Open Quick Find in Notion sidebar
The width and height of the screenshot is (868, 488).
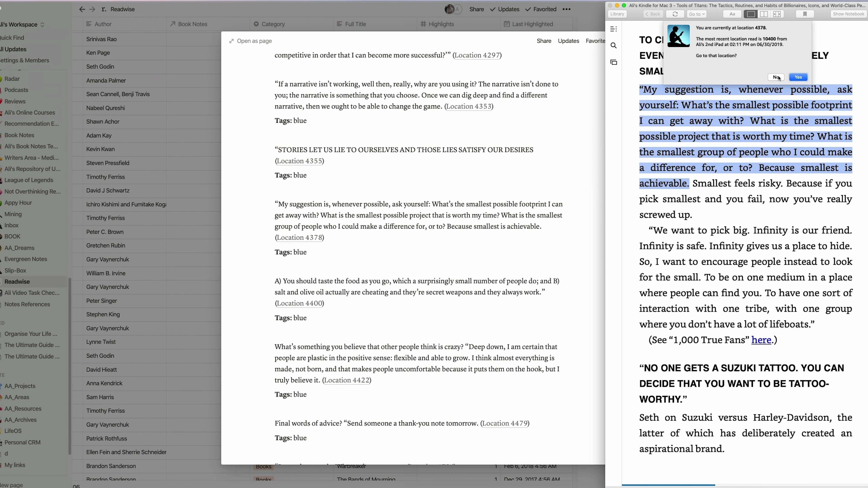pos(12,37)
